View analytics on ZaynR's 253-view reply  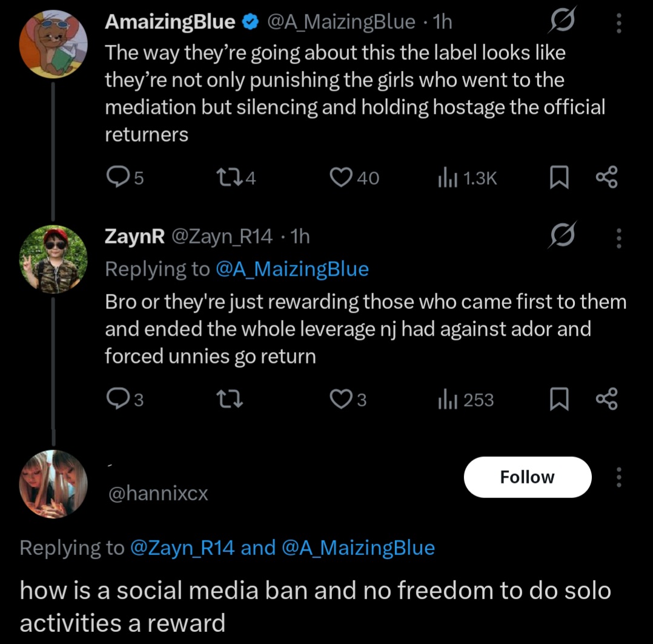pyautogui.click(x=447, y=400)
